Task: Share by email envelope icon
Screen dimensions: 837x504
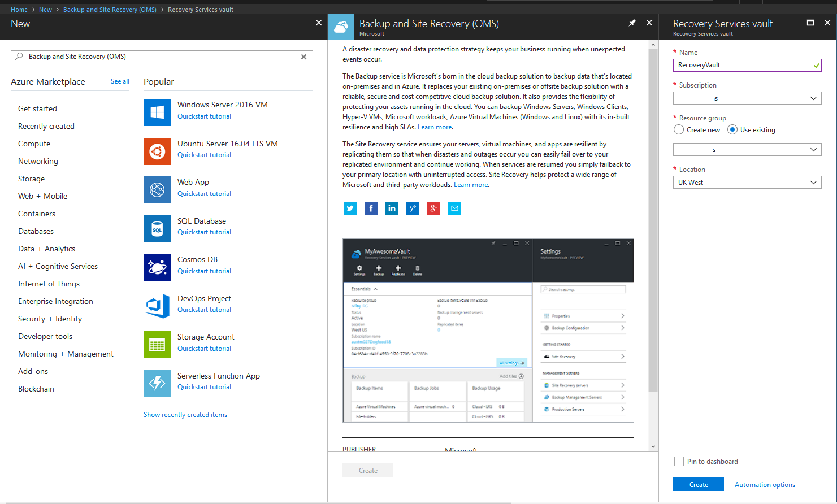Action: coord(454,208)
